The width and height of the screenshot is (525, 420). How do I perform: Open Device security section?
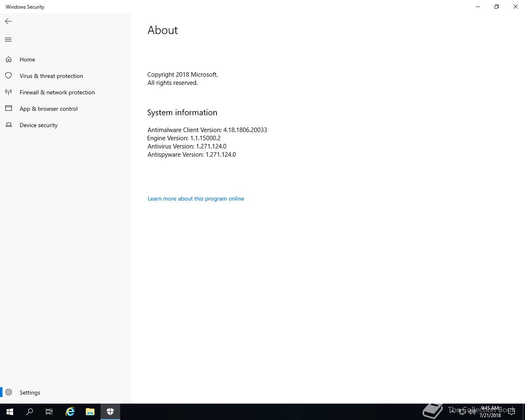66,125
